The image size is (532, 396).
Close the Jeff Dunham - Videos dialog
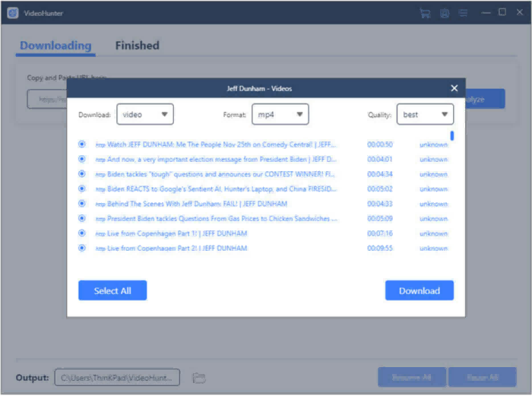click(454, 88)
